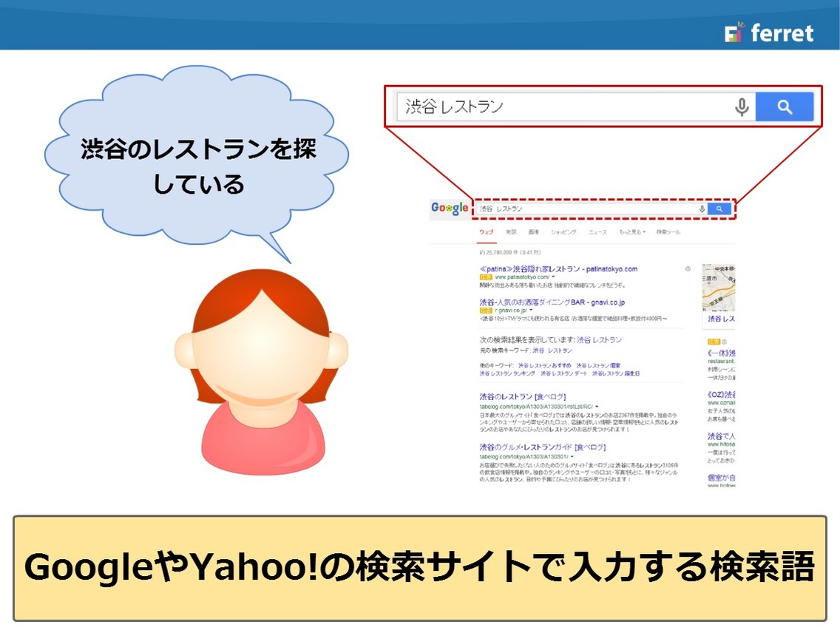Click the 広告 badge beside r.gnavi.co.jp
The image size is (840, 630).
coord(485,311)
